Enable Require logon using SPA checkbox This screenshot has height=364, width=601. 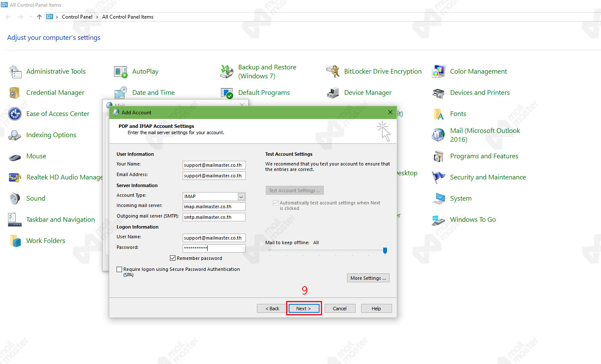point(119,269)
